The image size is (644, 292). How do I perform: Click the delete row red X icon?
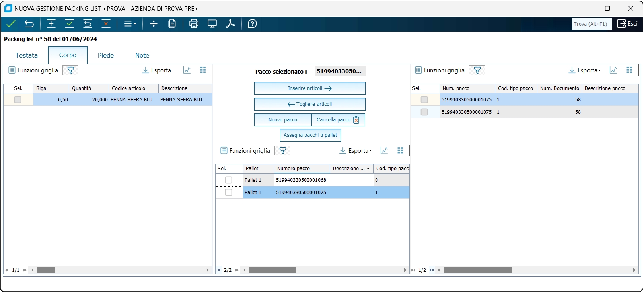click(106, 24)
